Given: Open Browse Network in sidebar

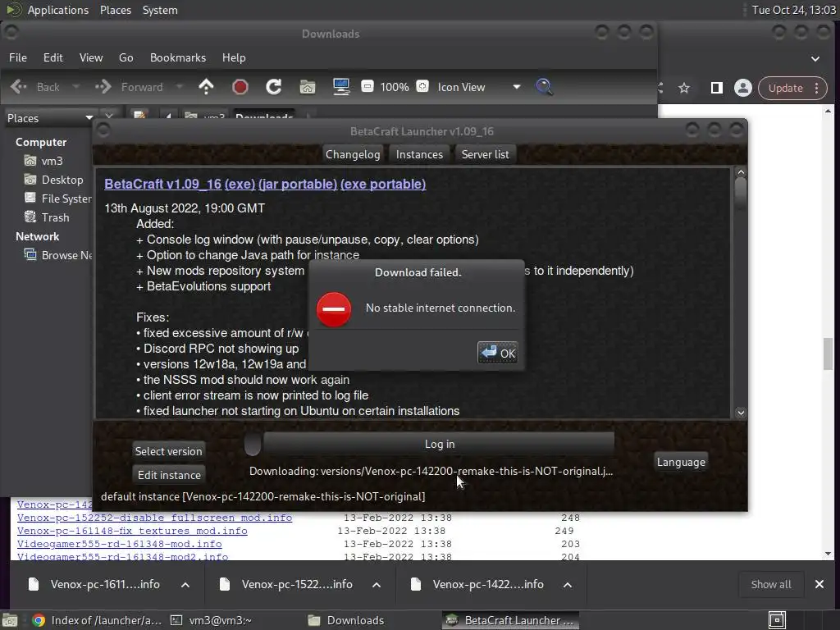Looking at the screenshot, I should pos(58,255).
